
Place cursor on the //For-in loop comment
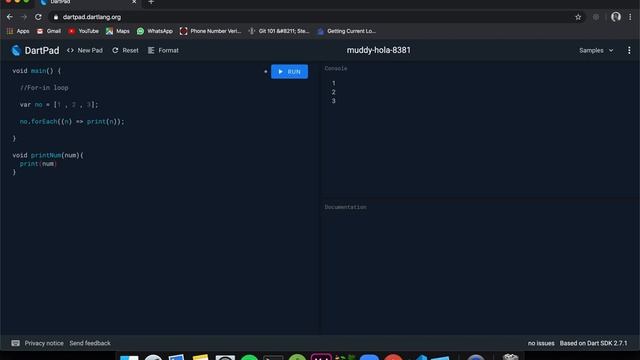[x=44, y=88]
